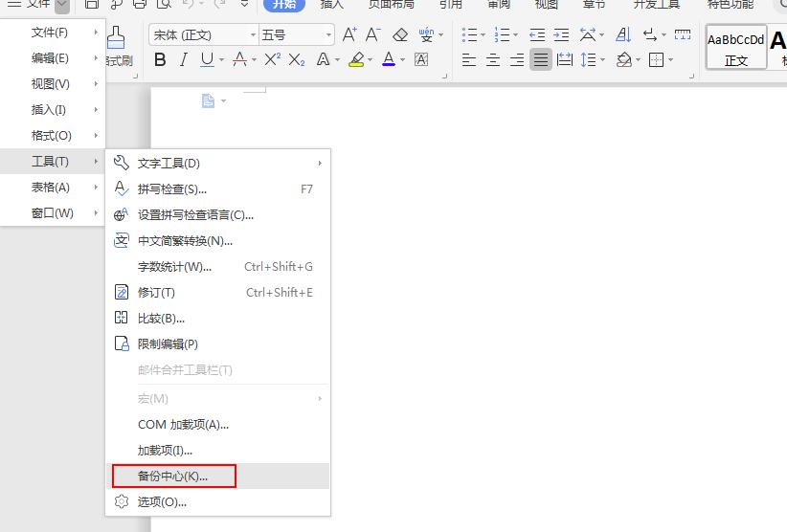Click the decrease font size icon
787x532 pixels.
pos(372,34)
